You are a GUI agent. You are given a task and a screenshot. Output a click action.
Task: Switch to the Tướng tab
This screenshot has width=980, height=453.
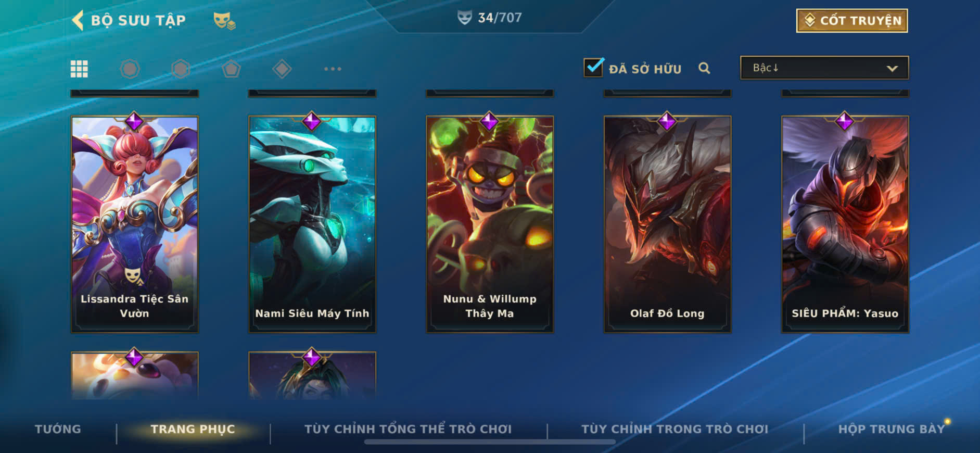[x=58, y=429]
